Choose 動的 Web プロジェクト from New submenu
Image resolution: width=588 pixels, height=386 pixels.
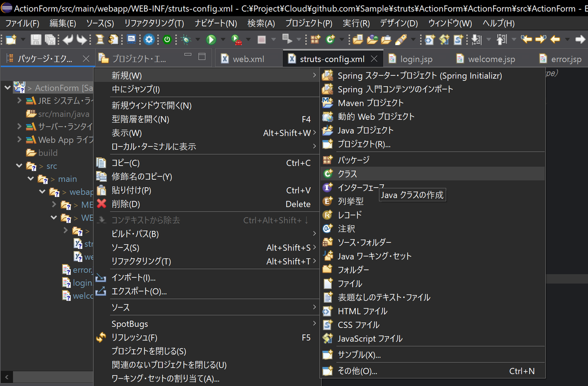click(x=432, y=117)
